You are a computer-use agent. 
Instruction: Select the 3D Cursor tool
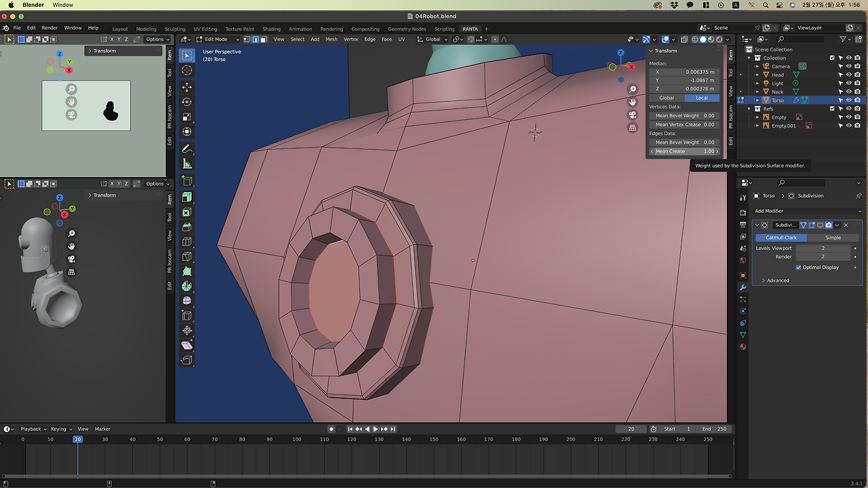tap(187, 70)
